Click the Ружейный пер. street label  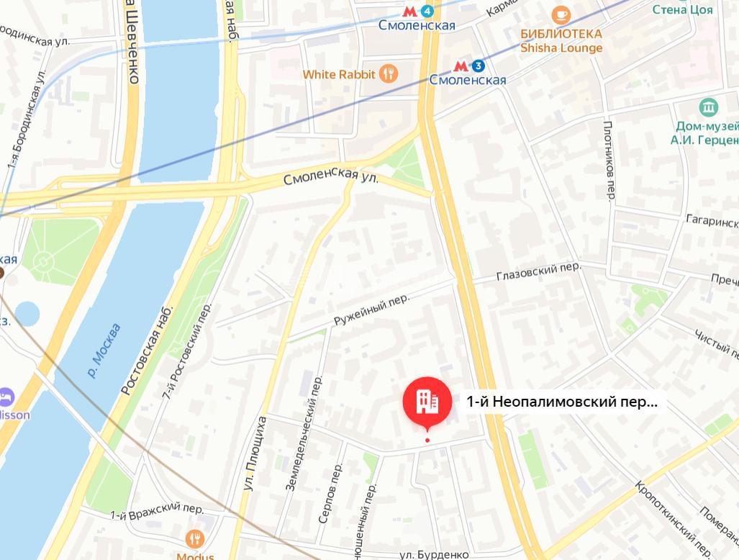(x=372, y=310)
